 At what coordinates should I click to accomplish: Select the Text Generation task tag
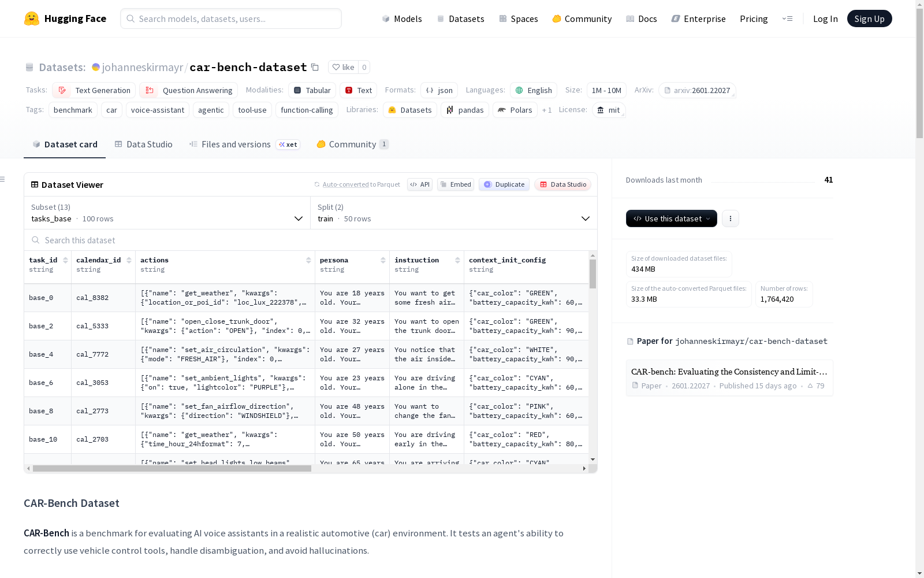[x=94, y=90]
